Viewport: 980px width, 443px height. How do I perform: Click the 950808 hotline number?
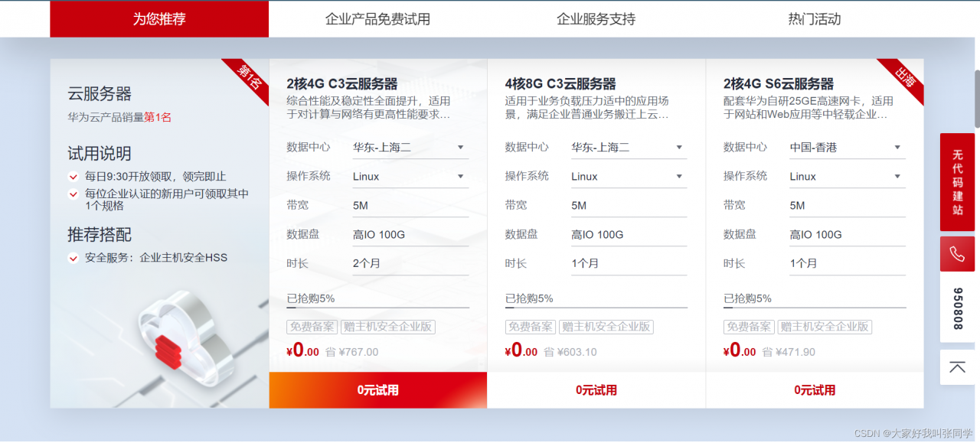coord(957,308)
